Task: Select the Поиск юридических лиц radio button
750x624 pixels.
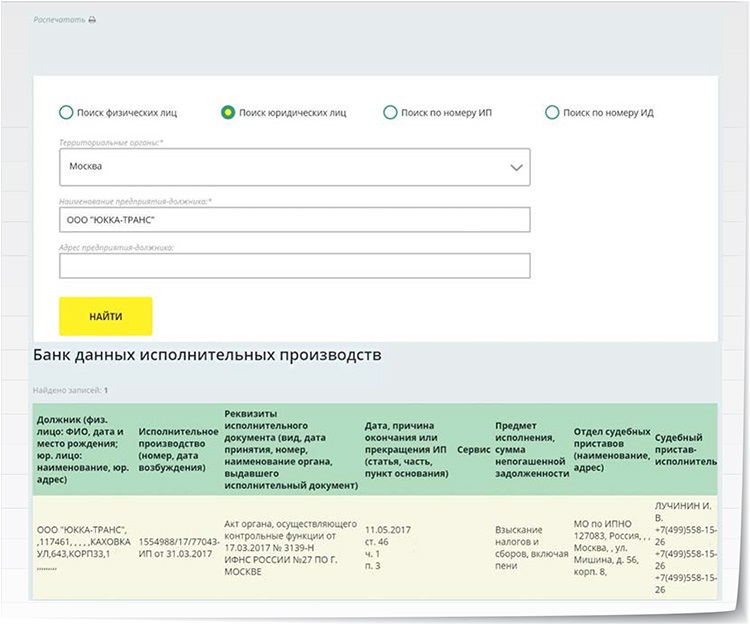Action: [228, 113]
